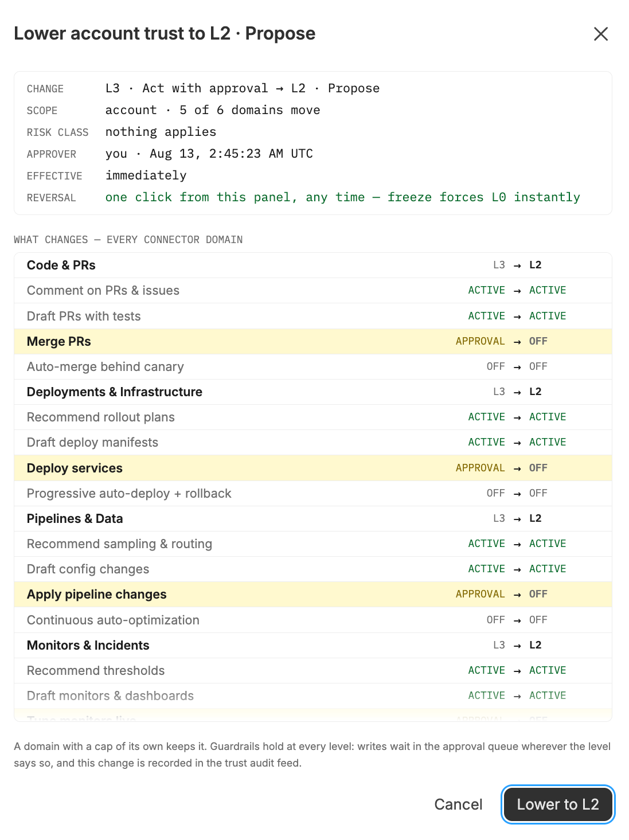Click the guardrails footnote paragraph
Screen dimensions: 629x840
coord(312,755)
